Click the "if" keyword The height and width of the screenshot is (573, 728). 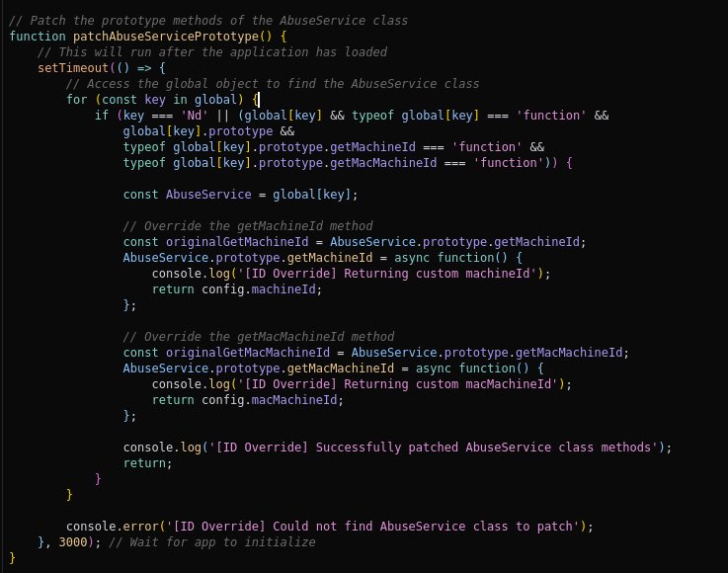pyautogui.click(x=102, y=116)
